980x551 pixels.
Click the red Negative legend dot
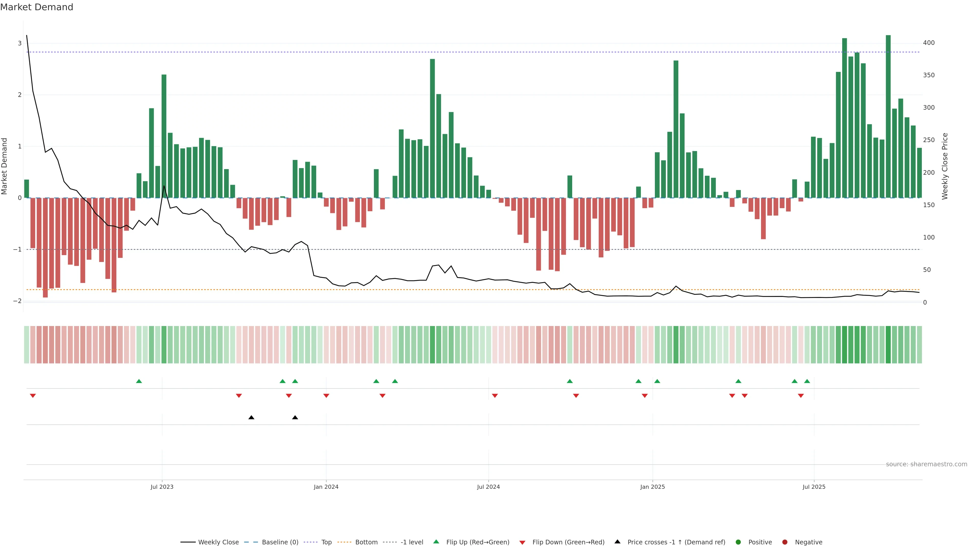[785, 542]
